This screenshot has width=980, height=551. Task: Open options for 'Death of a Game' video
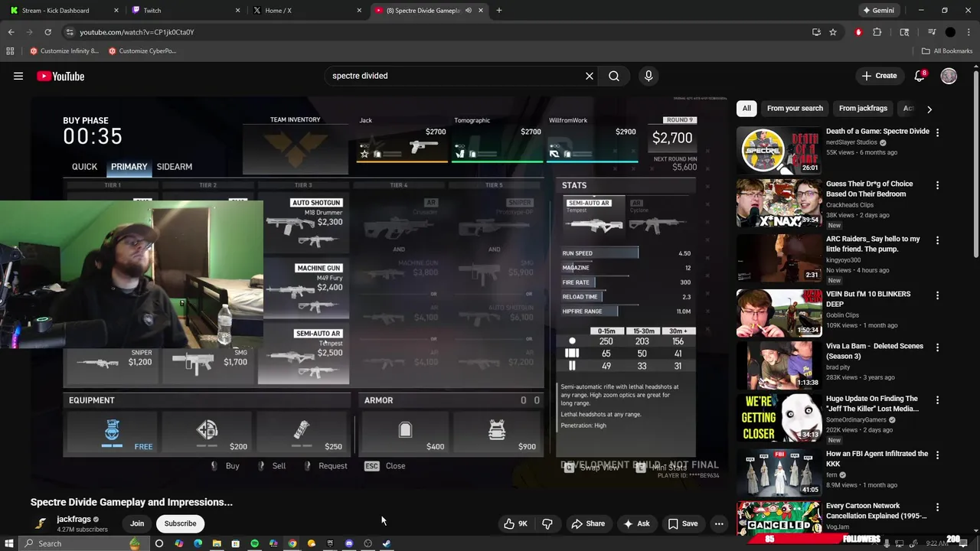point(937,132)
